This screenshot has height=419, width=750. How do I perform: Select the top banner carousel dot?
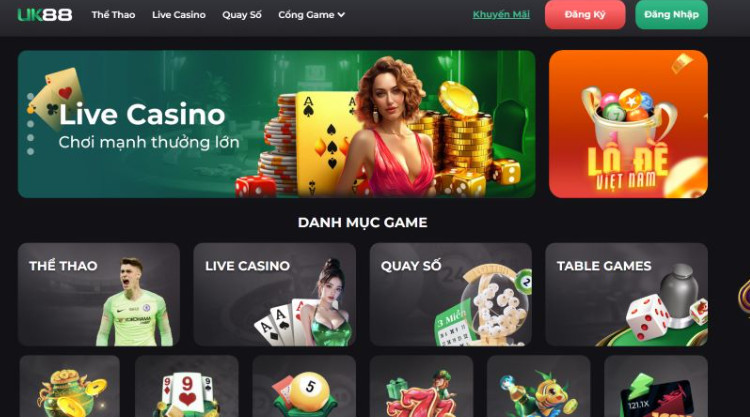(x=31, y=96)
